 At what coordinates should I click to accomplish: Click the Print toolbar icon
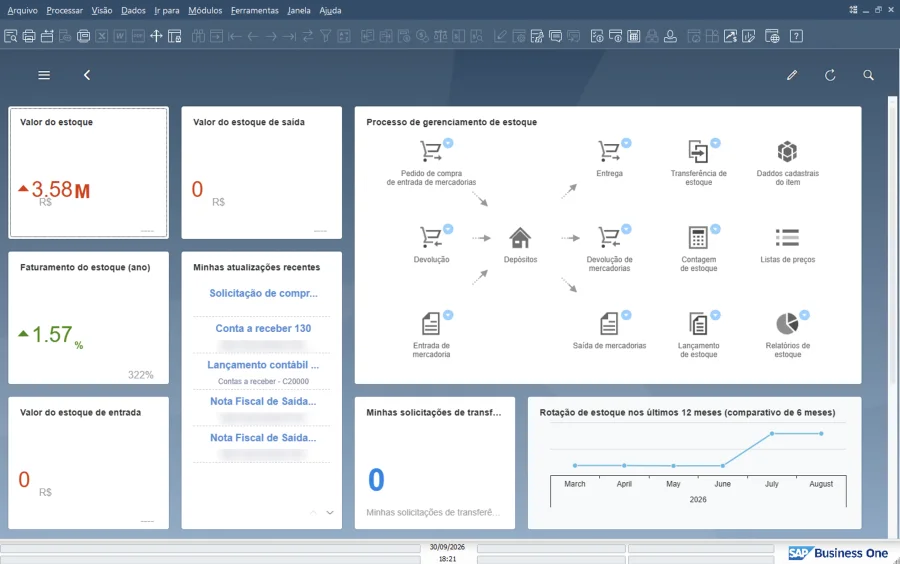[29, 36]
